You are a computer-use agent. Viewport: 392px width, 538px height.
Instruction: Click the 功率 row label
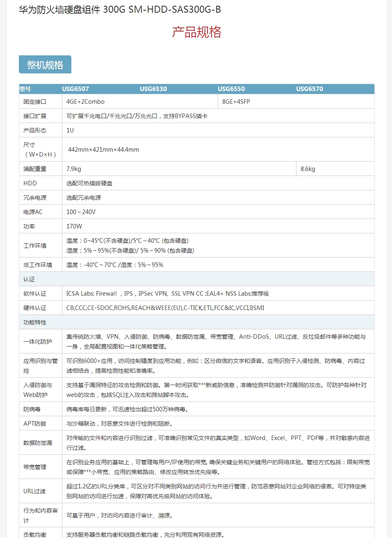(x=29, y=226)
